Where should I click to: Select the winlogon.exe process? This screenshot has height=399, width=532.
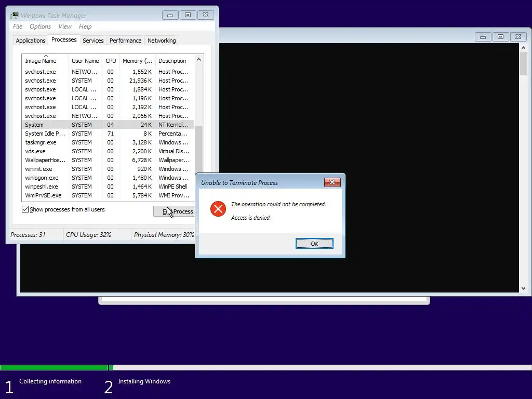[108, 178]
